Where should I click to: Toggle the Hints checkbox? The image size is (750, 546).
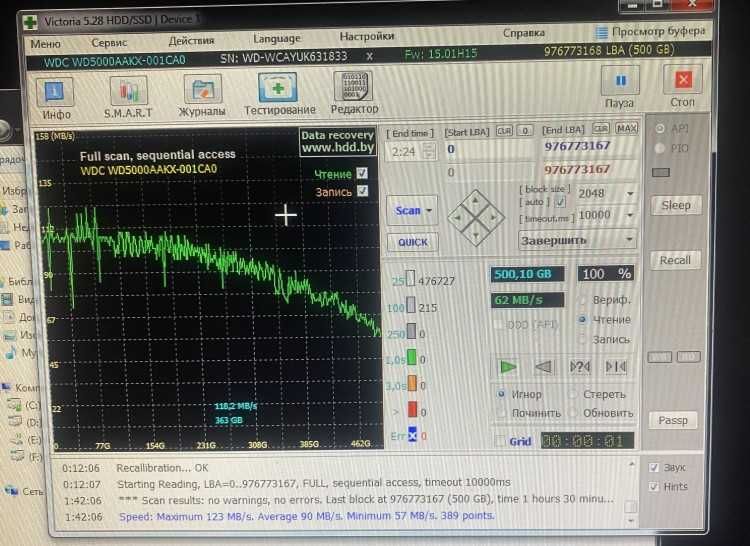pyautogui.click(x=654, y=486)
